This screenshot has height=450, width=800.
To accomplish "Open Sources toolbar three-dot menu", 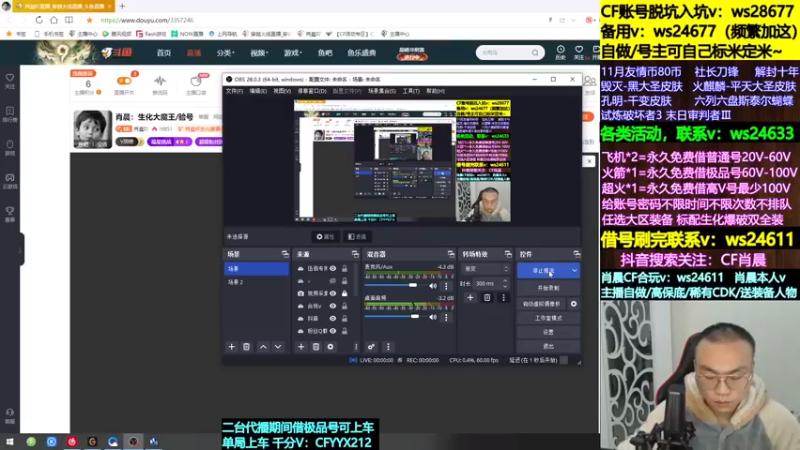I will (356, 347).
